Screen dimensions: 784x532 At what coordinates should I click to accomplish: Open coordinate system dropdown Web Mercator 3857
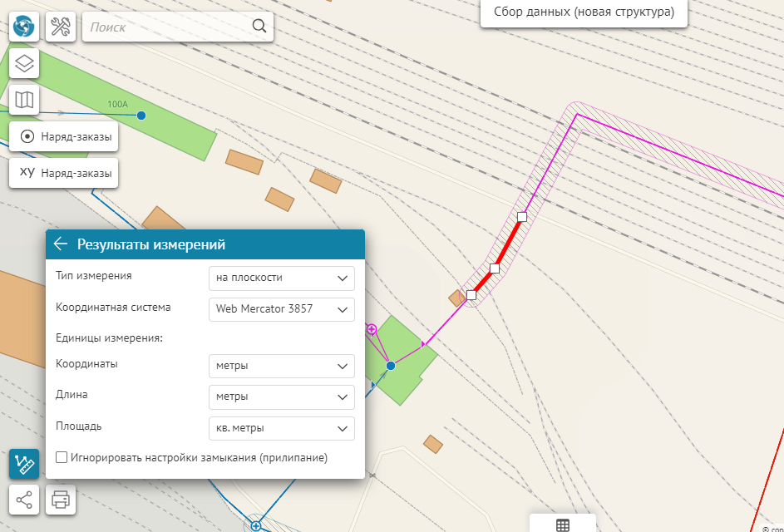tap(281, 309)
